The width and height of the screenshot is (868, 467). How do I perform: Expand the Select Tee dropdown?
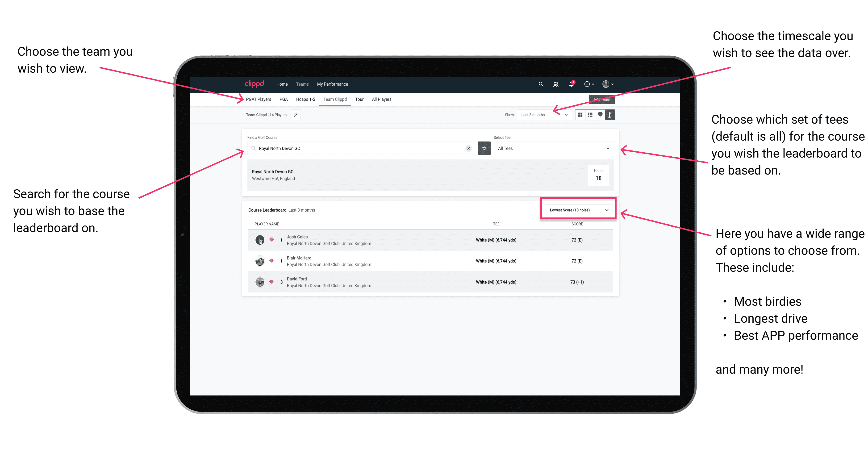click(x=607, y=148)
